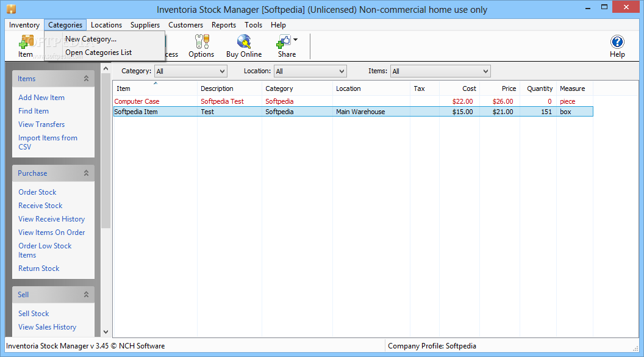644x357 pixels.
Task: Open the Category filter dropdown
Action: [x=190, y=71]
